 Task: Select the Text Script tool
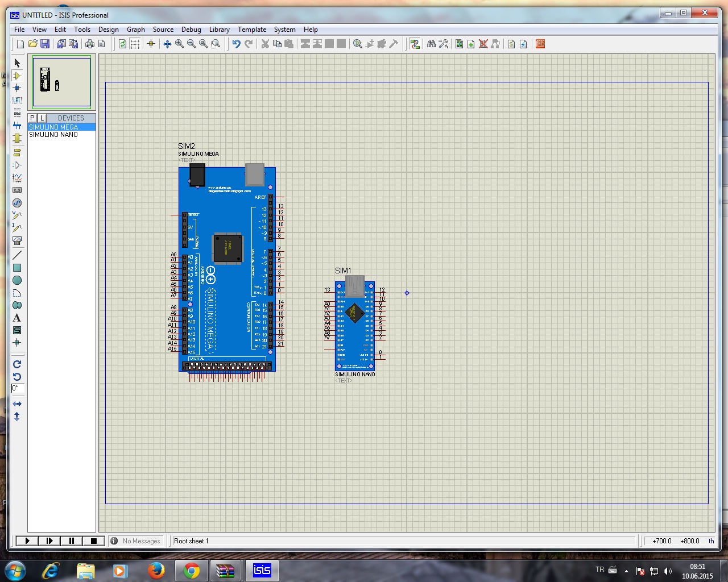tap(17, 113)
